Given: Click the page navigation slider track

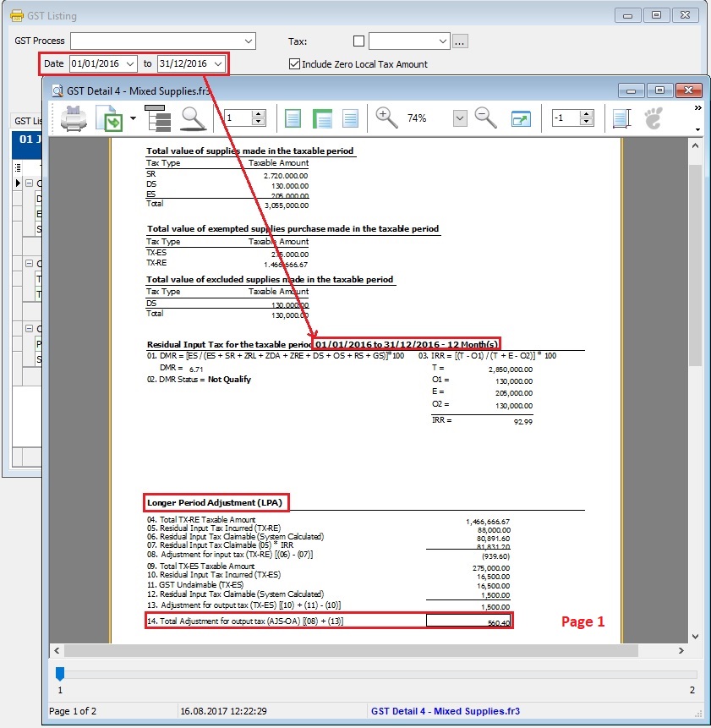Looking at the screenshot, I should tap(376, 674).
